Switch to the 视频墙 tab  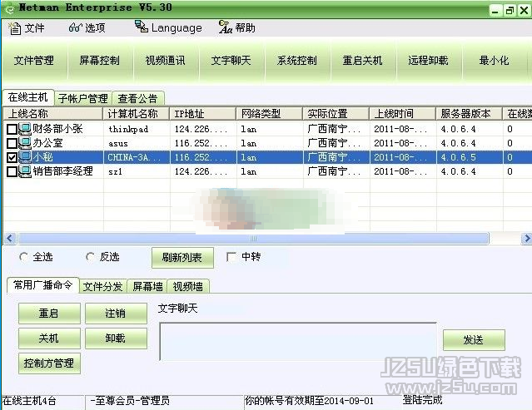click(188, 287)
